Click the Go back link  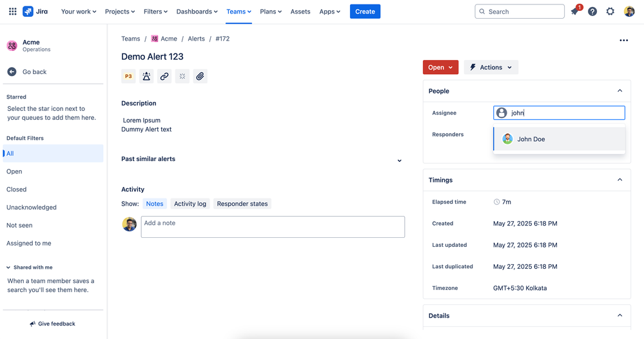click(x=35, y=72)
